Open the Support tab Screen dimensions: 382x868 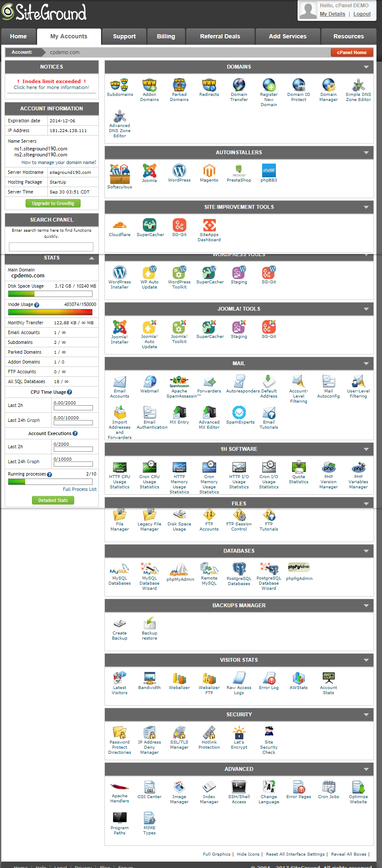(x=124, y=37)
